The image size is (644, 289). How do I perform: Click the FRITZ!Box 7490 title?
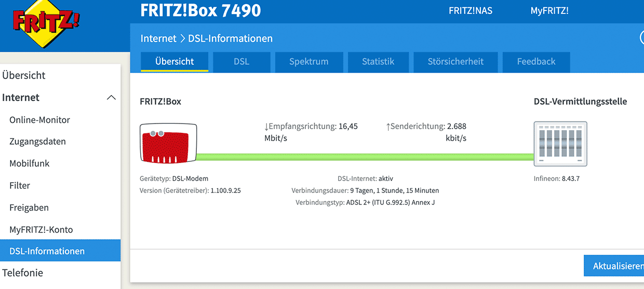200,10
